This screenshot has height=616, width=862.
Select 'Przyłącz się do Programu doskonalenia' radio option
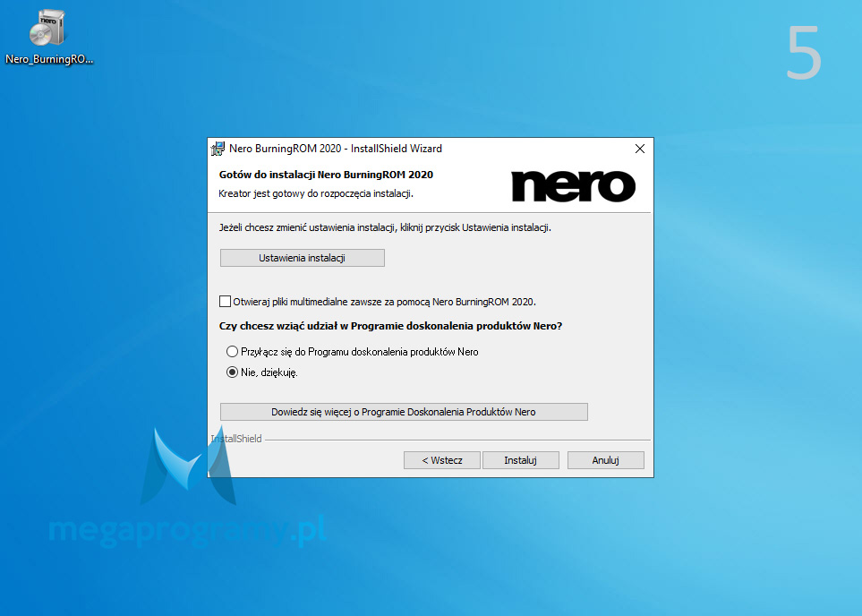pyautogui.click(x=232, y=352)
